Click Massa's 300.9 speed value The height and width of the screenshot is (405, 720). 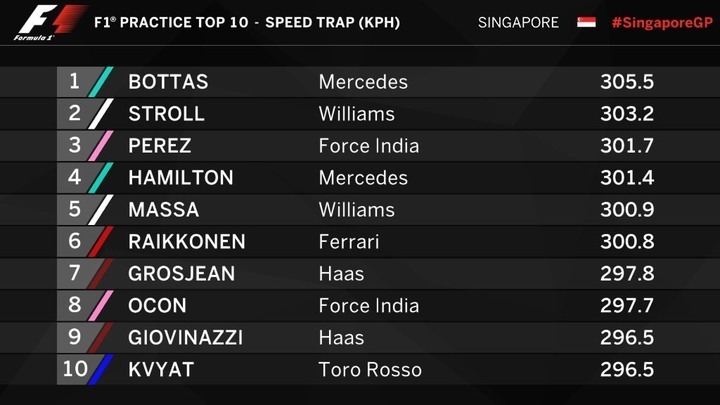point(627,210)
